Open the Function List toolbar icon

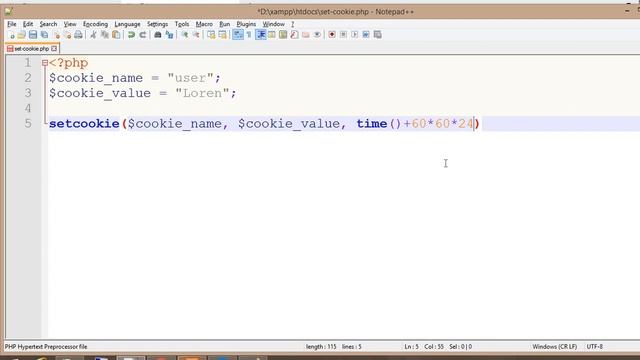pos(294,35)
